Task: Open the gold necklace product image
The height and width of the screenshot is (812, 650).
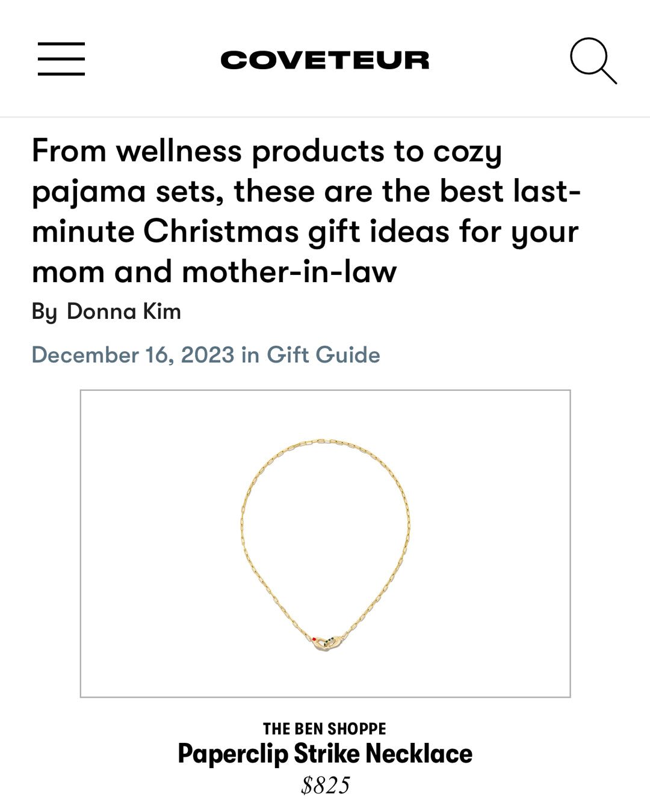Action: [325, 543]
